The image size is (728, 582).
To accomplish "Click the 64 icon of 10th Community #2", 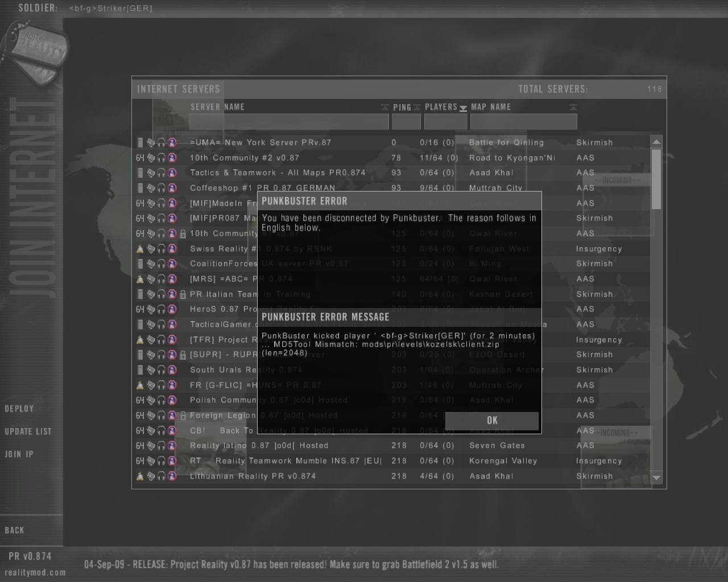I will (x=140, y=158).
